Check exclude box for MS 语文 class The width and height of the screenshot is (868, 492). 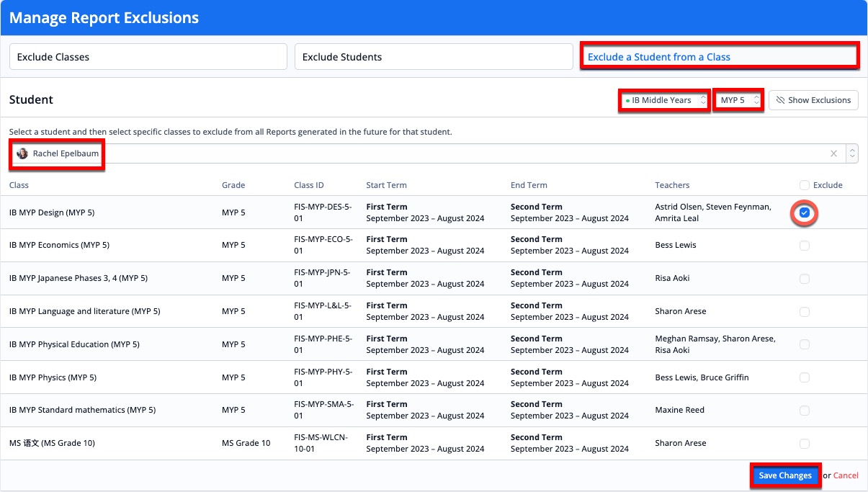click(805, 444)
